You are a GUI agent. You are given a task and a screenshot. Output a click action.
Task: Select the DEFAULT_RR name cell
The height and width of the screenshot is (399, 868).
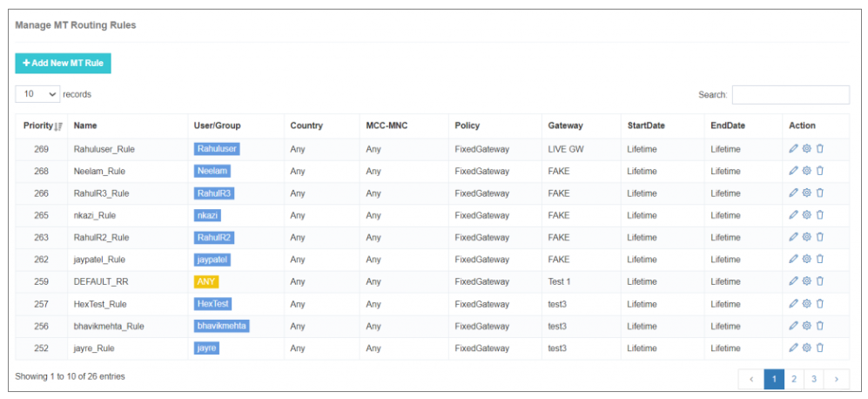pos(128,281)
